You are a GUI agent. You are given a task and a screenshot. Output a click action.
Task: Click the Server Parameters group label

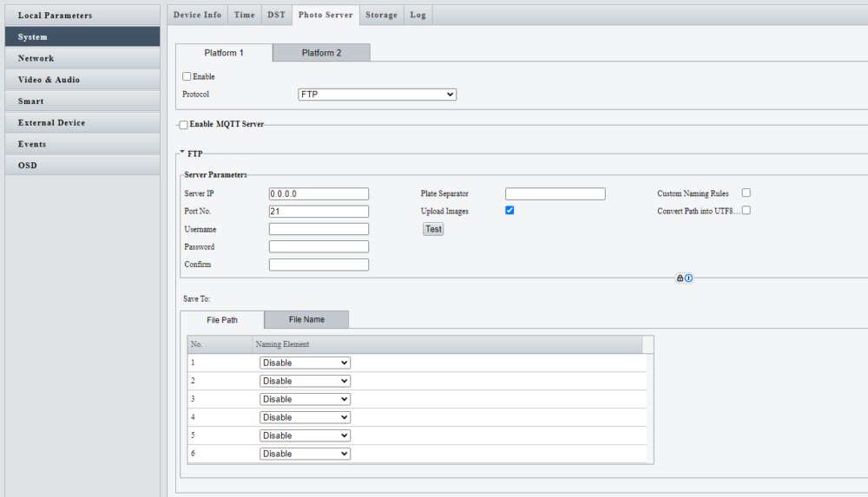215,175
